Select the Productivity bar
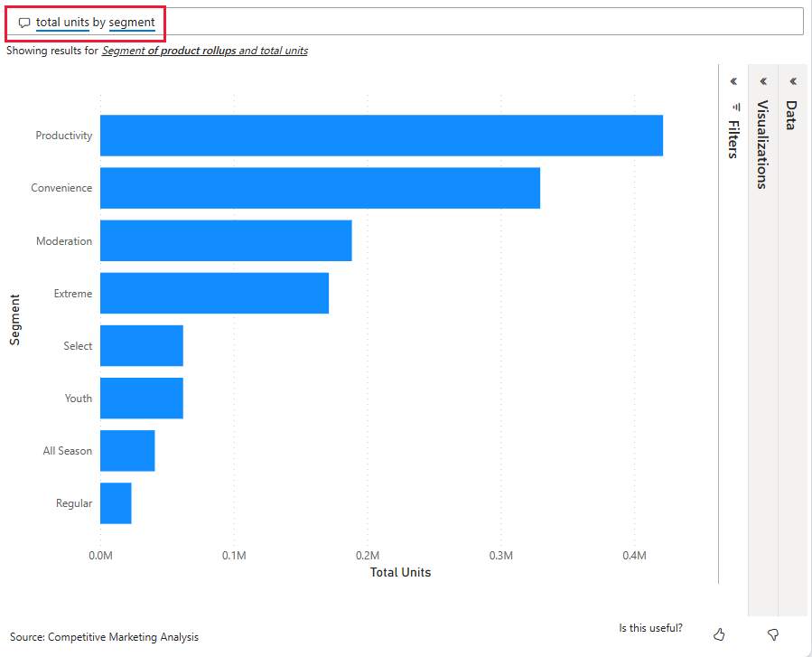The image size is (812, 657). point(381,136)
